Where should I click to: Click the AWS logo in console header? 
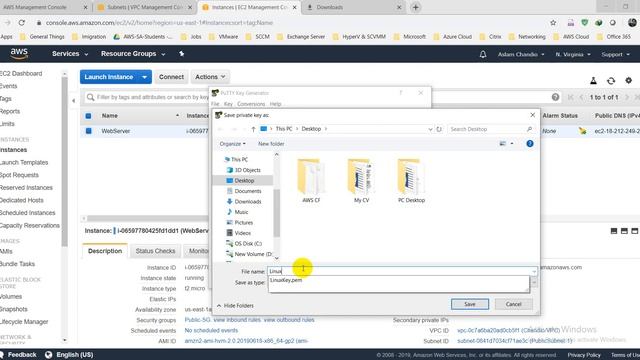[x=19, y=53]
